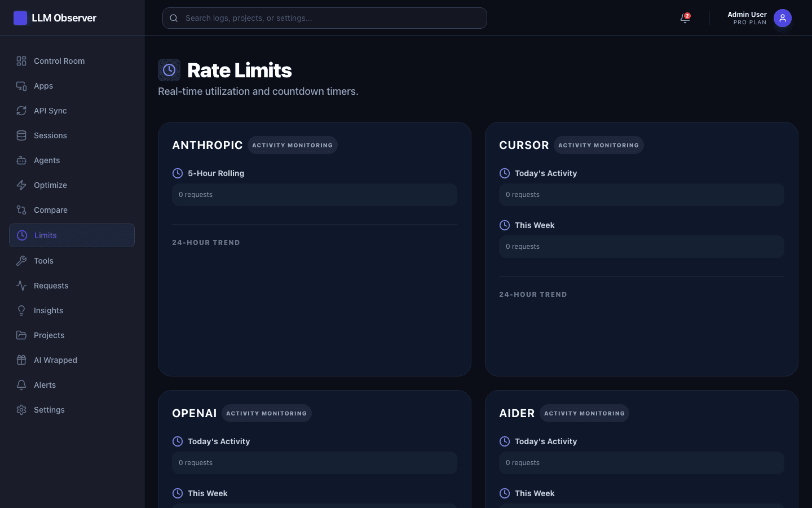The height and width of the screenshot is (508, 812).
Task: Open the Optimize page
Action: (72, 185)
